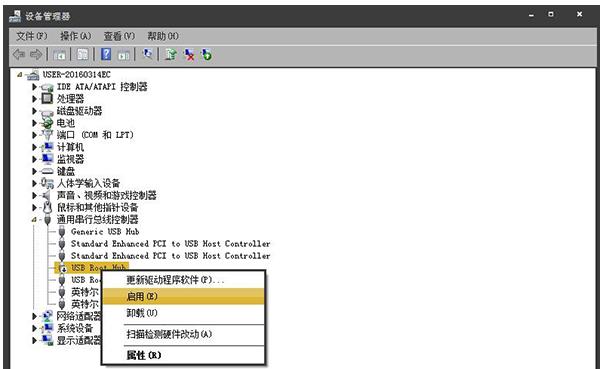
Task: Expand the IDE ATA/ATAPI 控制器 node
Action: click(x=34, y=87)
